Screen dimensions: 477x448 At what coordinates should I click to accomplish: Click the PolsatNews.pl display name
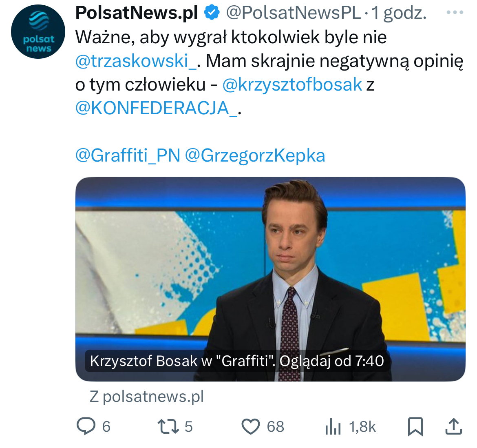click(137, 13)
